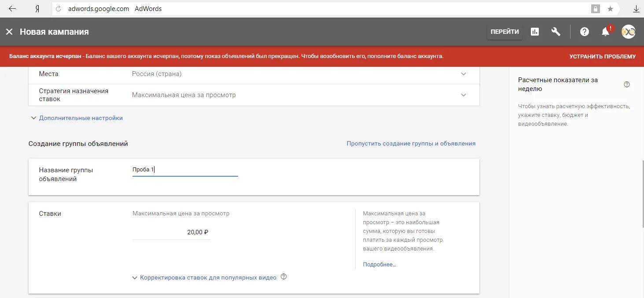Open the Подробнее… link
The height and width of the screenshot is (298, 644).
379,264
